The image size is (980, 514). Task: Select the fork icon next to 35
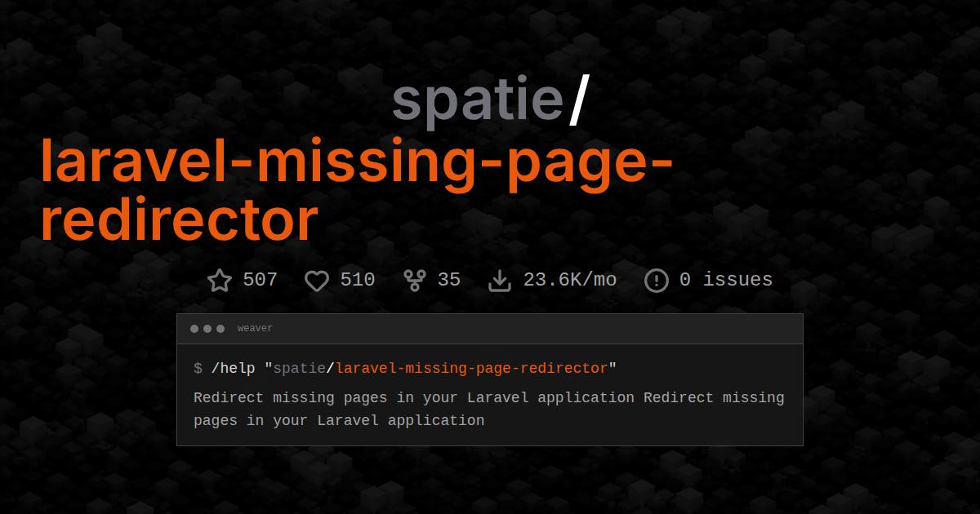pyautogui.click(x=414, y=280)
